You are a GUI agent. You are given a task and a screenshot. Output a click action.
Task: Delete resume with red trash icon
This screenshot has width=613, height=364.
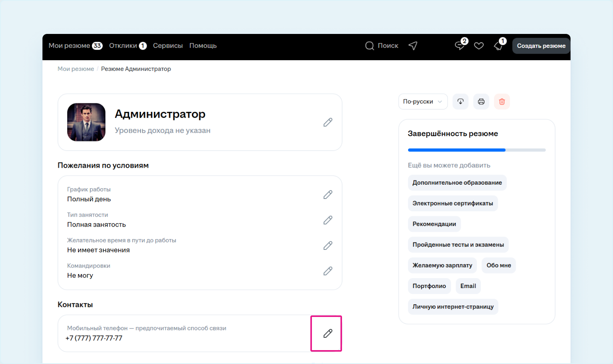click(502, 101)
